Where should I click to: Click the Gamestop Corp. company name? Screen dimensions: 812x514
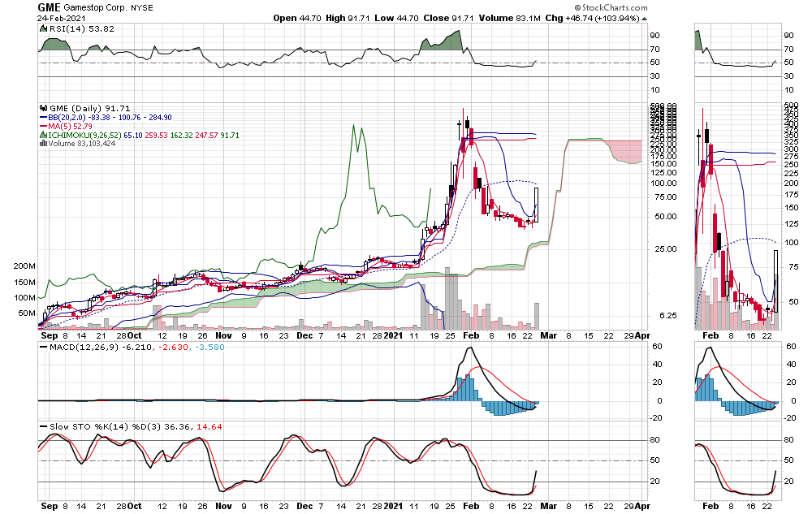click(x=95, y=8)
